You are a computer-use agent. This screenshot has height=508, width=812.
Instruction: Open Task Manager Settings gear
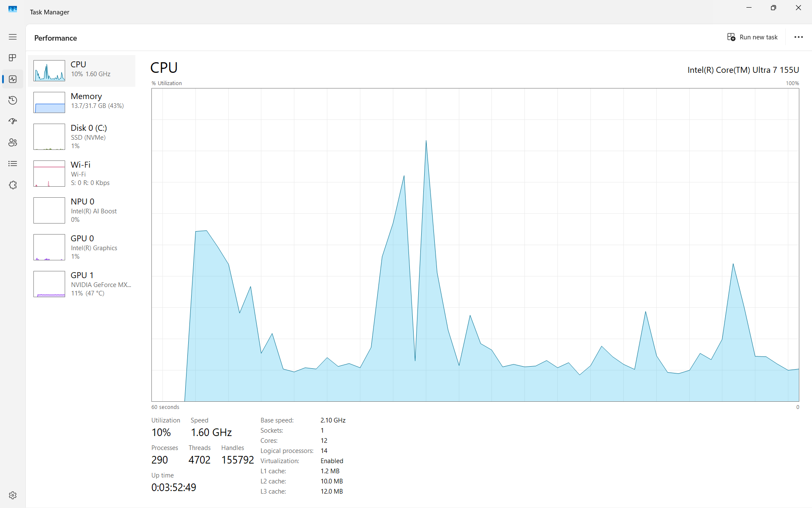pyautogui.click(x=13, y=495)
